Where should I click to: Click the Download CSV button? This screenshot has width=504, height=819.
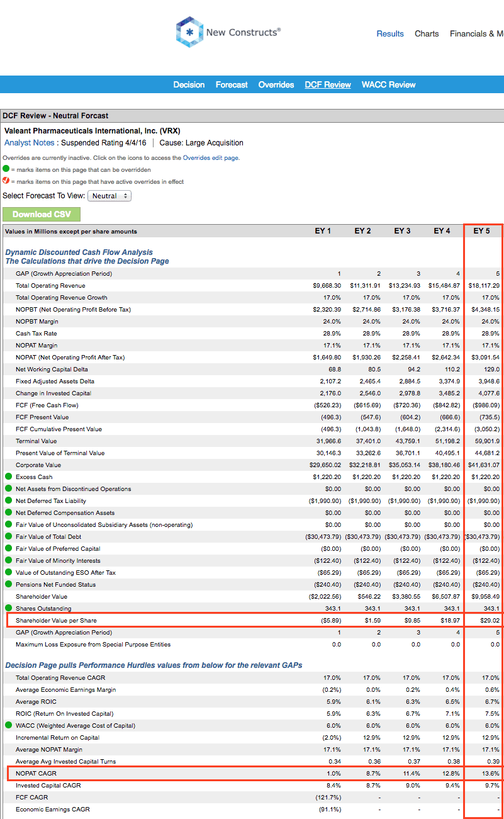(42, 214)
